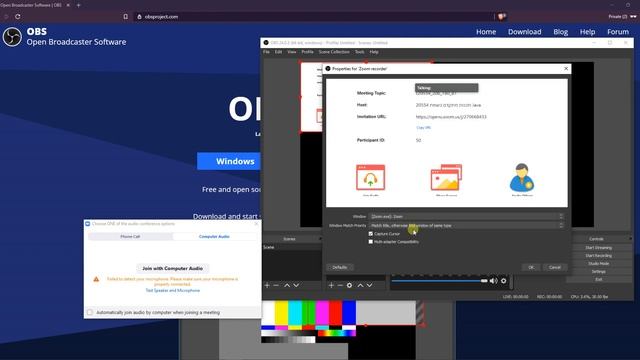Viewport: 640px width, 360px height.
Task: Open the Download page on the OBS website
Action: 524,32
